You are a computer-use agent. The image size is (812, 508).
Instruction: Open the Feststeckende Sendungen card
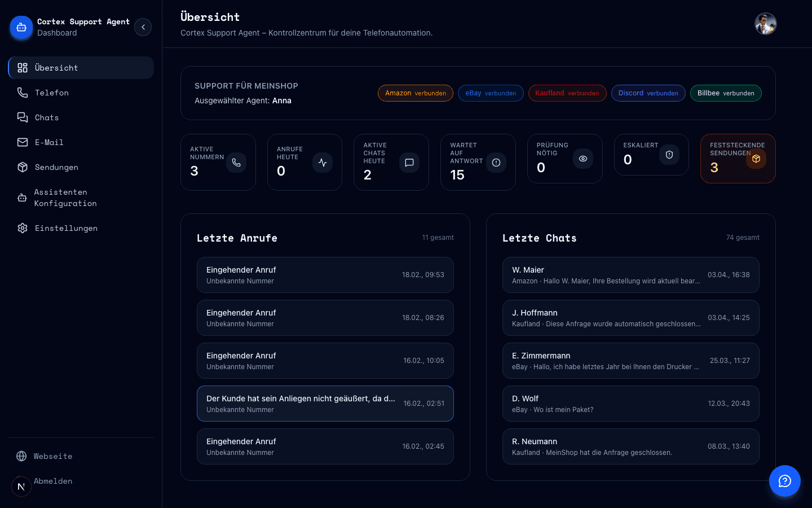click(x=738, y=159)
